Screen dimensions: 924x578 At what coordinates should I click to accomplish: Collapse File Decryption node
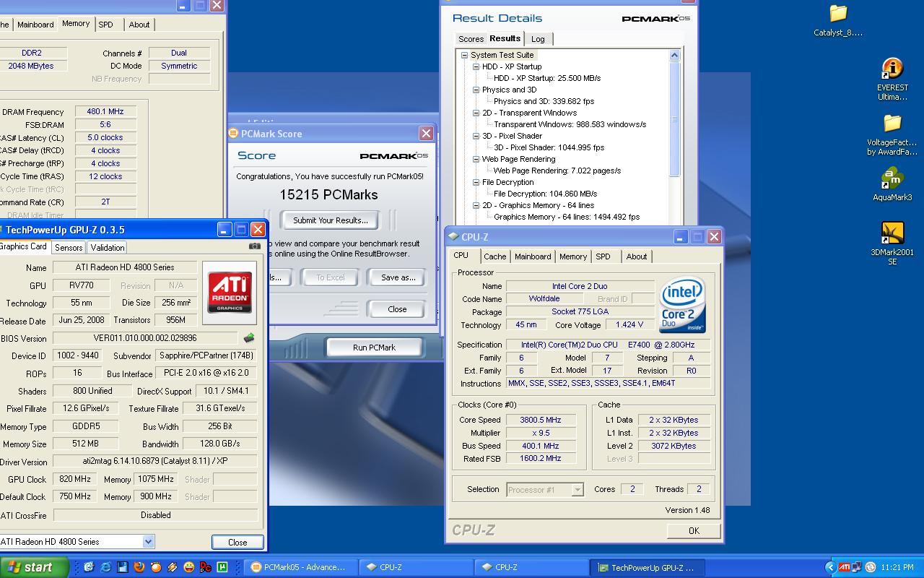pos(476,182)
